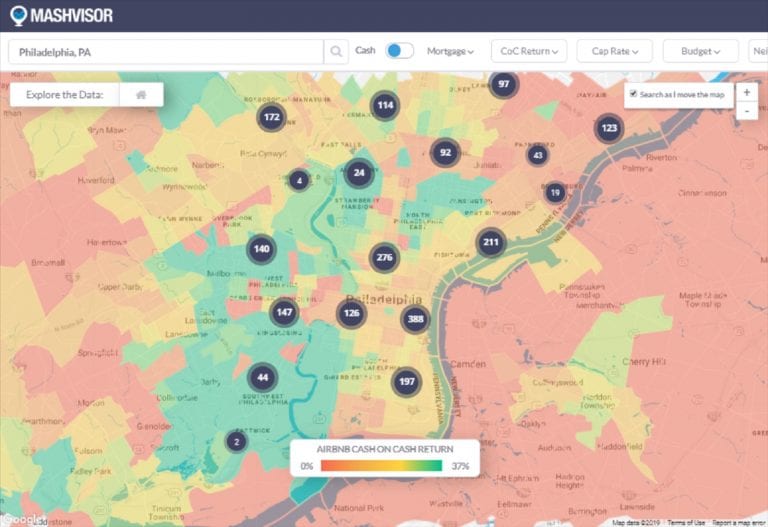Screen dimensions: 768x527
Task: Zoom out with the minus button
Action: click(746, 110)
